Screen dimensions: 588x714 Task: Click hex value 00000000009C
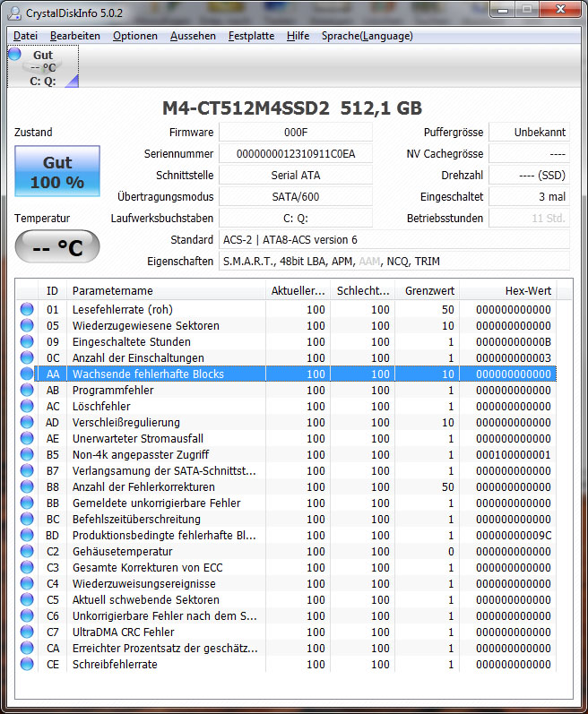tap(514, 535)
